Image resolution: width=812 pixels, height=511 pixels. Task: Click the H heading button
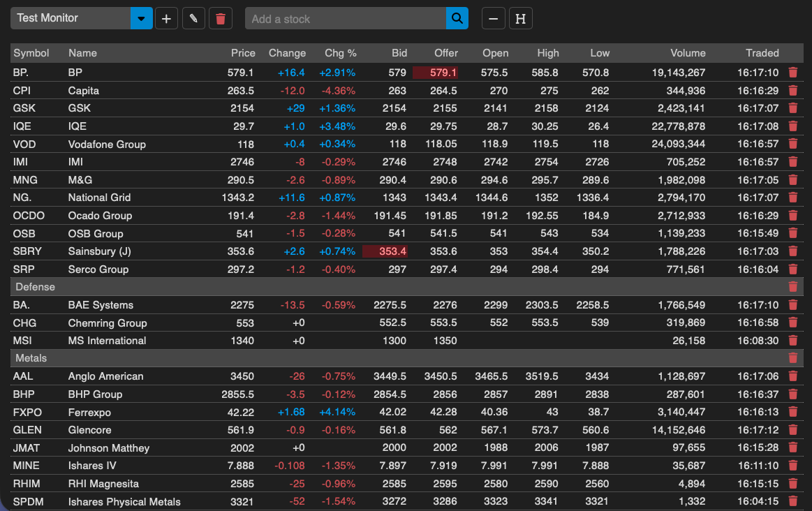click(x=520, y=19)
